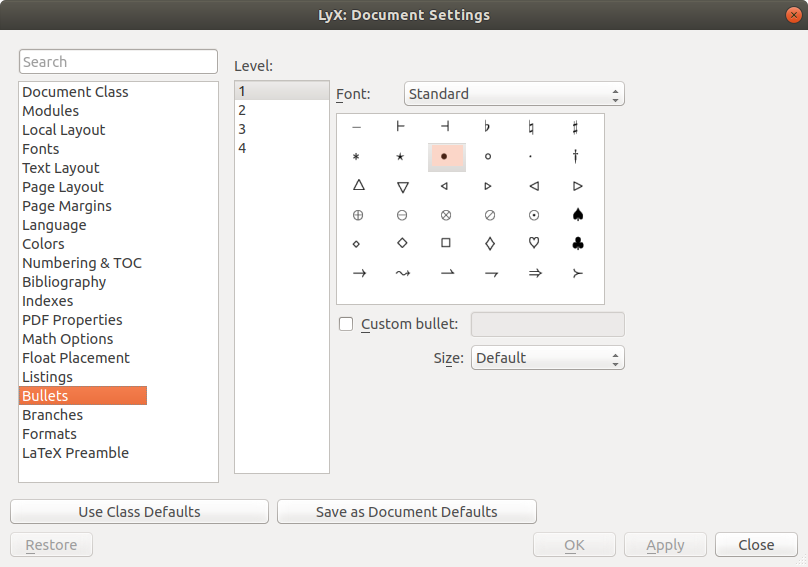The width and height of the screenshot is (808, 567).
Task: Enable the Custom bullet checkbox
Action: 347,324
